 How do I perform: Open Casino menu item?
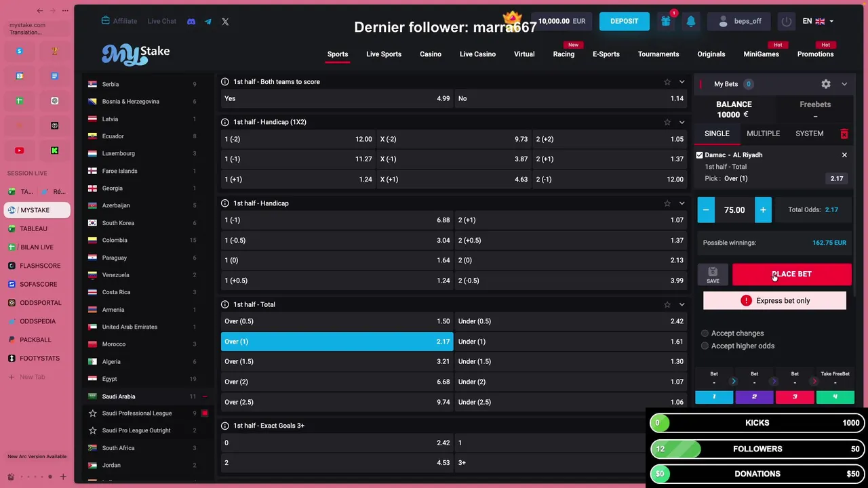431,54
